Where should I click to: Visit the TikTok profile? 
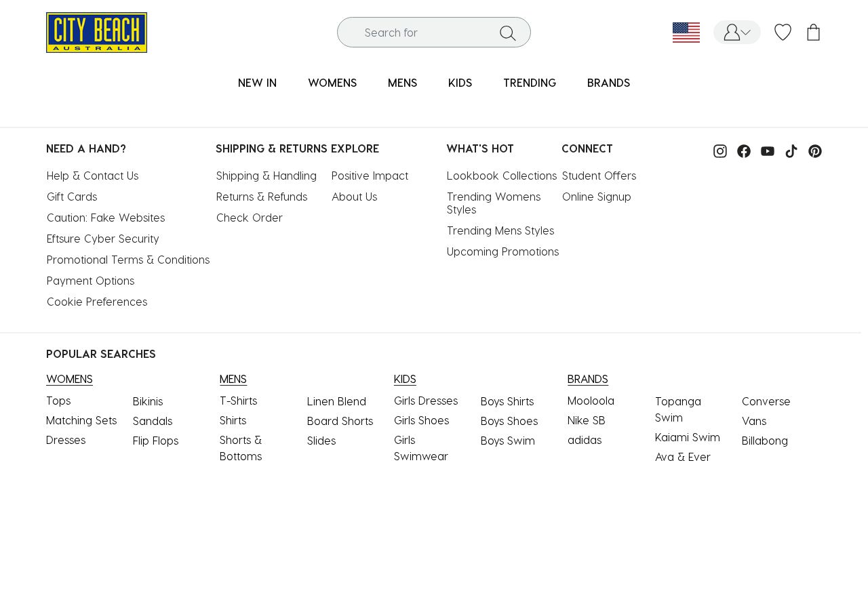(x=791, y=151)
